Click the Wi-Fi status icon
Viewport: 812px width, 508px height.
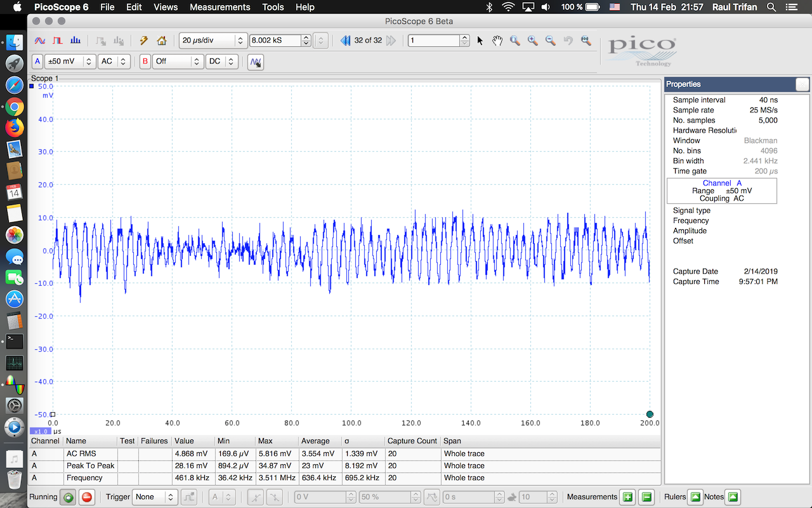point(508,7)
